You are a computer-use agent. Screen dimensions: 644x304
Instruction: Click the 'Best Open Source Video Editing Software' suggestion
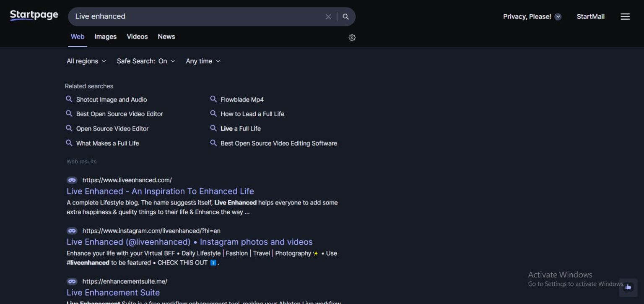point(279,143)
